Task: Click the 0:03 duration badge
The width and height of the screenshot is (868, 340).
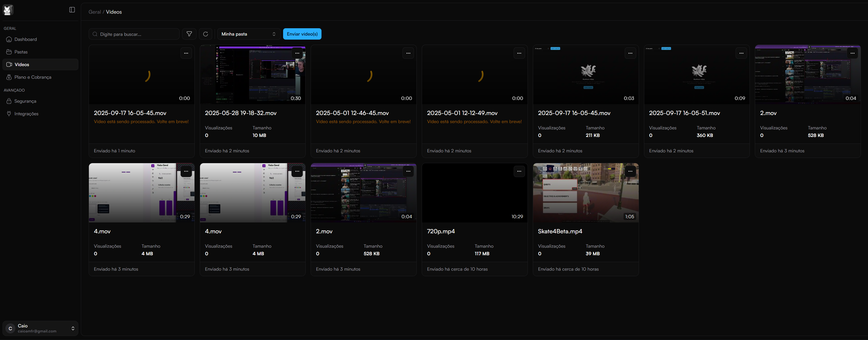Action: click(629, 98)
